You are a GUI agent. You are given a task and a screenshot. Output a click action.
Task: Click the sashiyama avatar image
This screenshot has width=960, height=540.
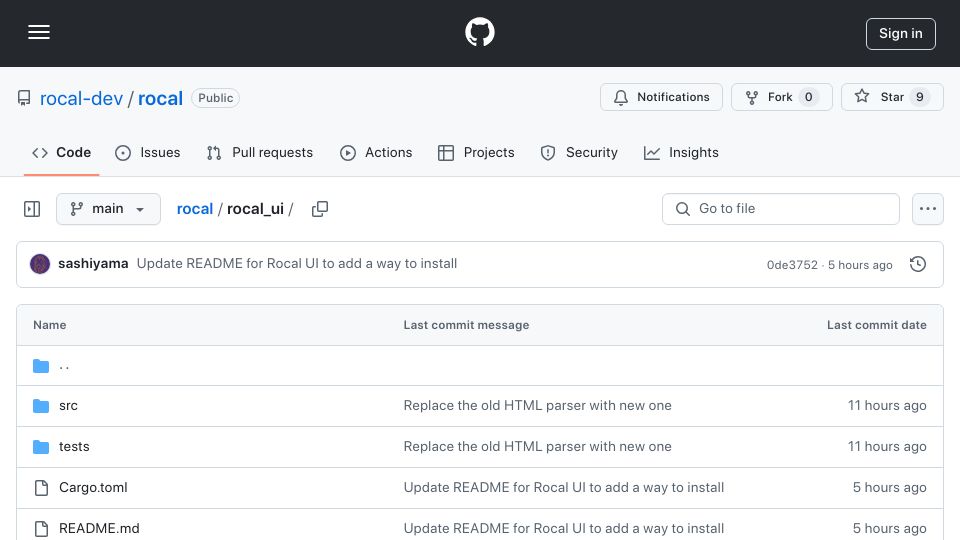[x=40, y=264]
